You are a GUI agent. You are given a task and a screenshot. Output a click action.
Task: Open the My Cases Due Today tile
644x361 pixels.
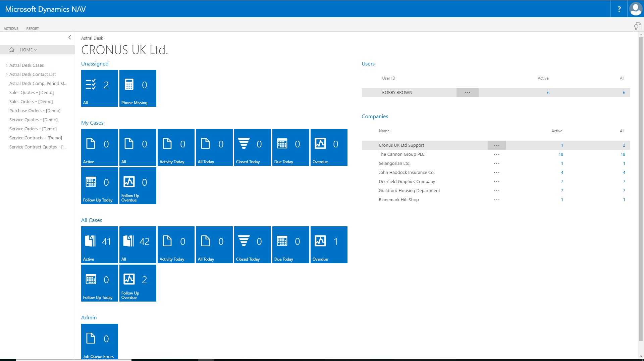click(291, 147)
